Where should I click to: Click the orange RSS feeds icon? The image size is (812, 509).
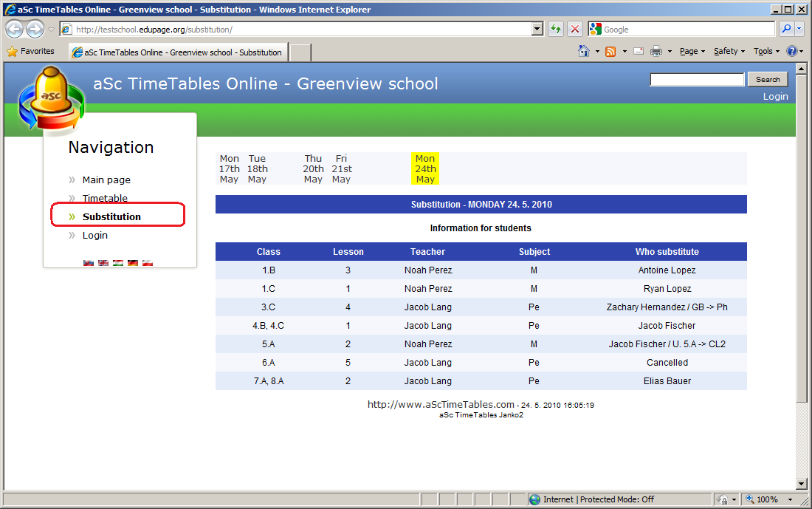610,51
